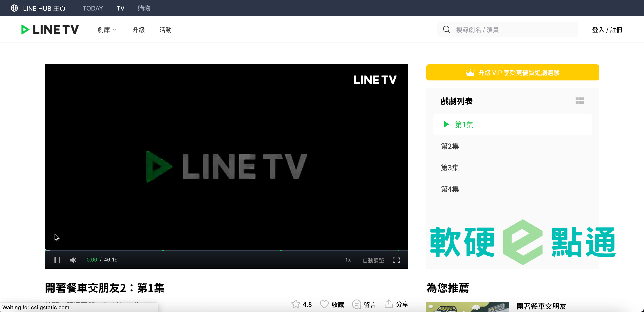The image size is (644, 312).
Task: Share this episode
Action: click(x=389, y=304)
